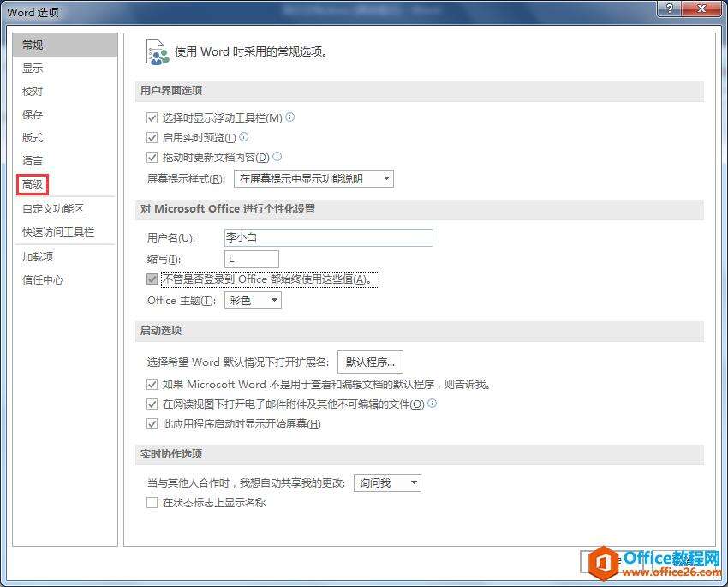Open the 屏幕提示样式 dropdown
The image size is (728, 587).
388,178
